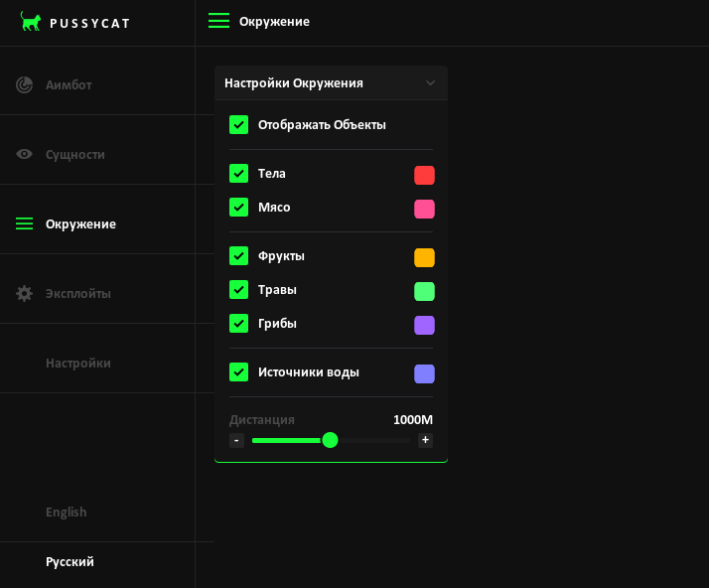Open the Настройки sidebar tab
The height and width of the screenshot is (588, 709).
tap(78, 363)
